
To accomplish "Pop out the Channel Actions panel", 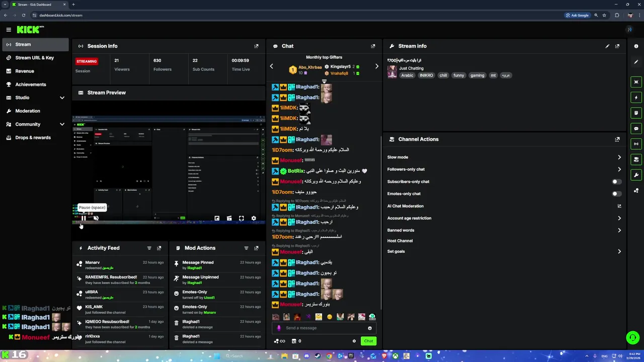I will point(617,139).
